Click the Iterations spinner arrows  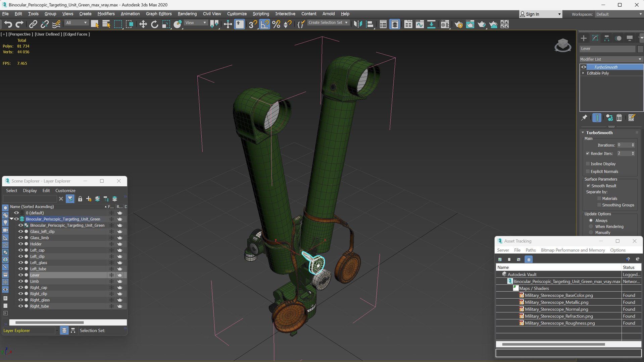pos(633,145)
